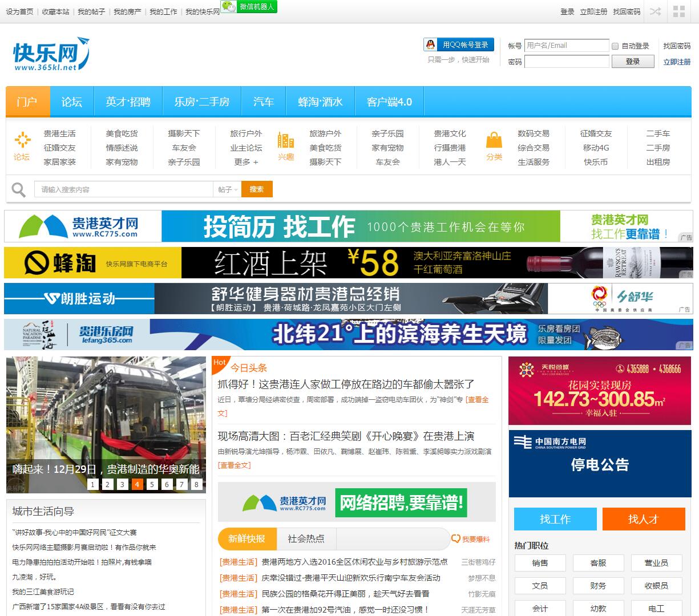Go to slideshow slide 1
699x616 pixels.
pyautogui.click(x=92, y=484)
